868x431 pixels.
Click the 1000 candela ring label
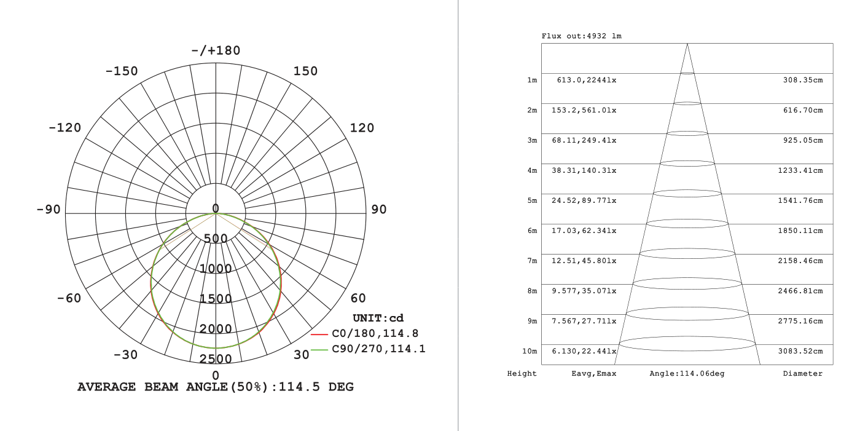(x=216, y=269)
